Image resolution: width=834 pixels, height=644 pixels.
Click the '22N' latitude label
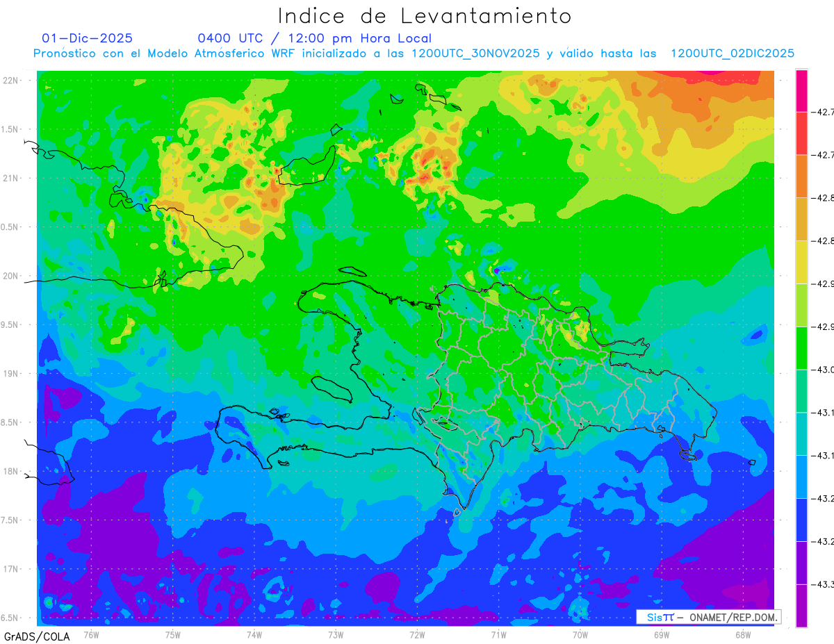11,81
